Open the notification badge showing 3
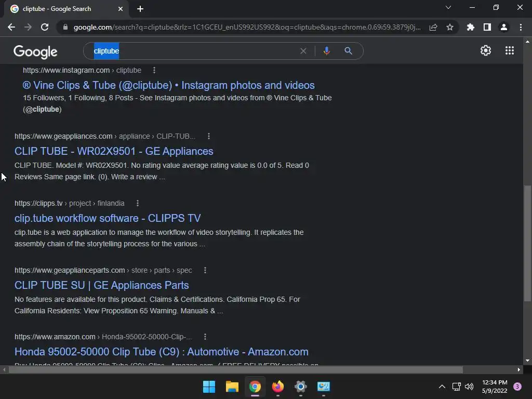Screen dimensions: 532x399 517,387
